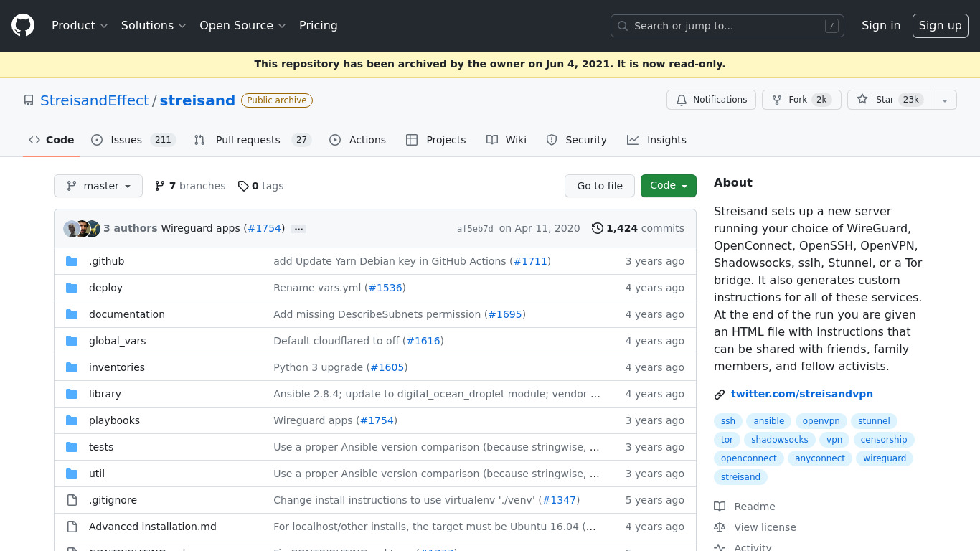Open the Pull requests tab
The image size is (980, 551).
click(253, 140)
